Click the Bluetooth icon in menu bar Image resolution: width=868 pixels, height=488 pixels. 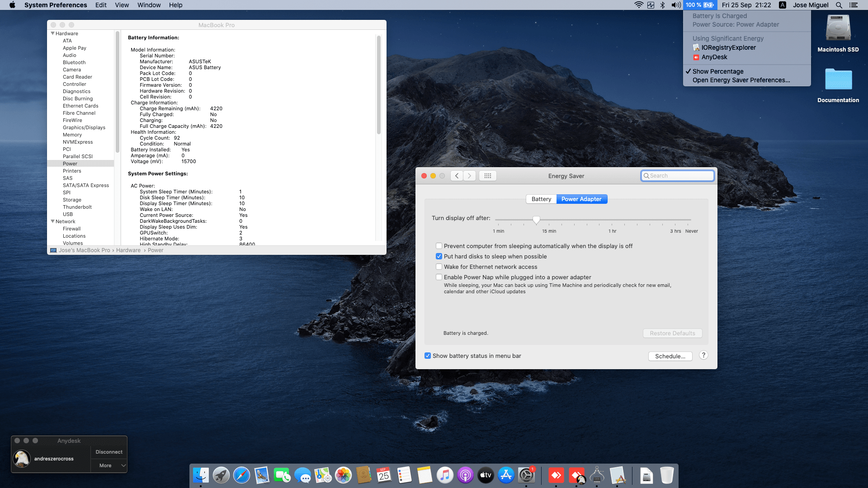click(x=662, y=5)
